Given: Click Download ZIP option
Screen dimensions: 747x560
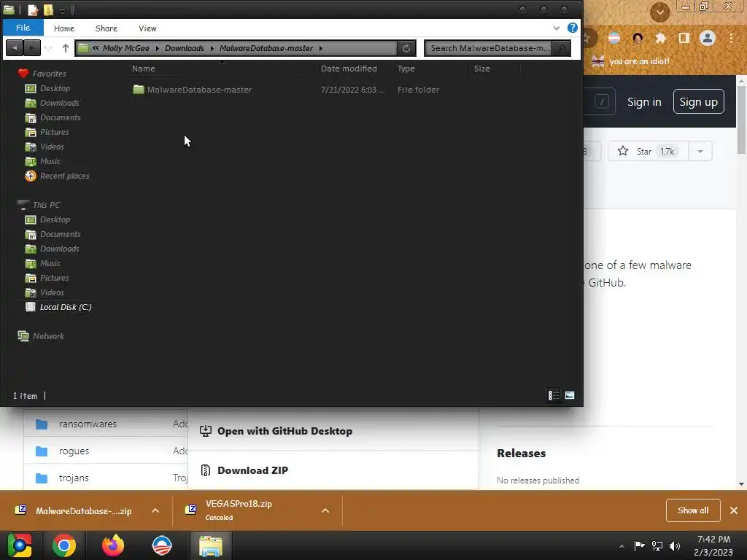Looking at the screenshot, I should (252, 470).
